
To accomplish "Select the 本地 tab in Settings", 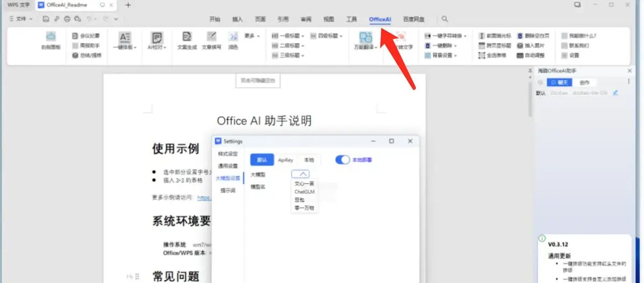I will (309, 160).
